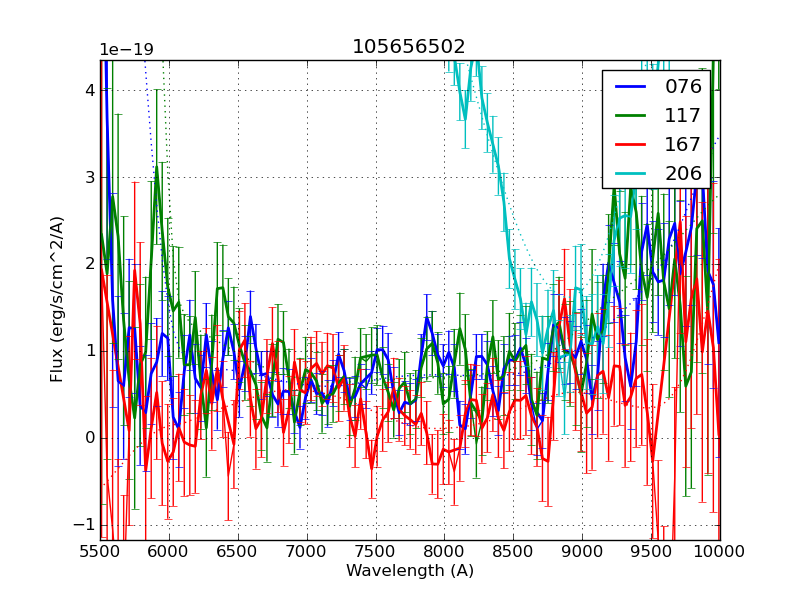Select the 076 legend label
This screenshot has height=600, width=800.
pyautogui.click(x=683, y=86)
